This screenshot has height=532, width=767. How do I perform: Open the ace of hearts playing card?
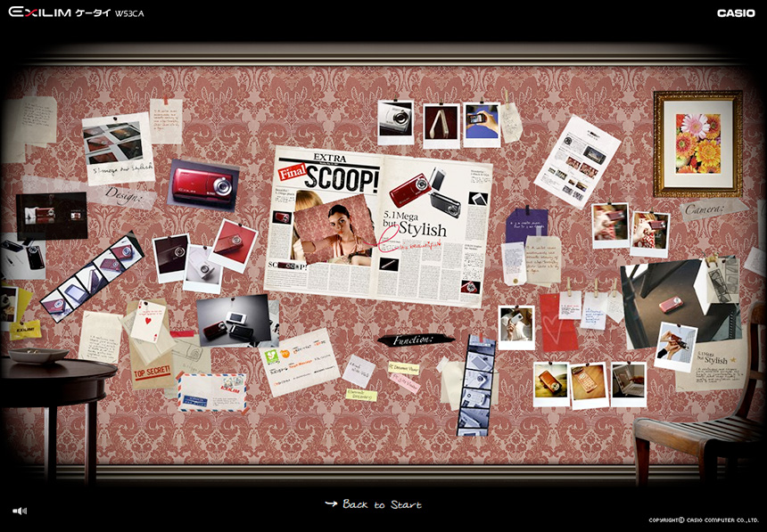click(148, 321)
